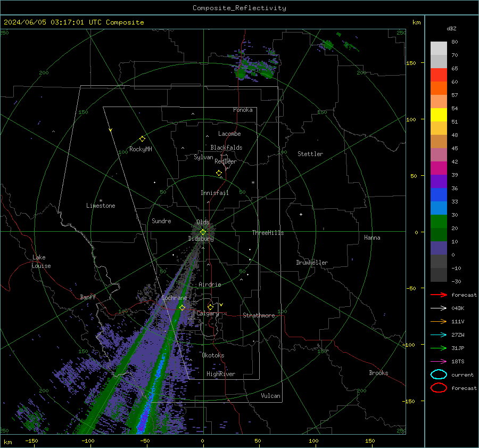Click the Vulcan label
This screenshot has height=448, width=479.
tap(270, 396)
